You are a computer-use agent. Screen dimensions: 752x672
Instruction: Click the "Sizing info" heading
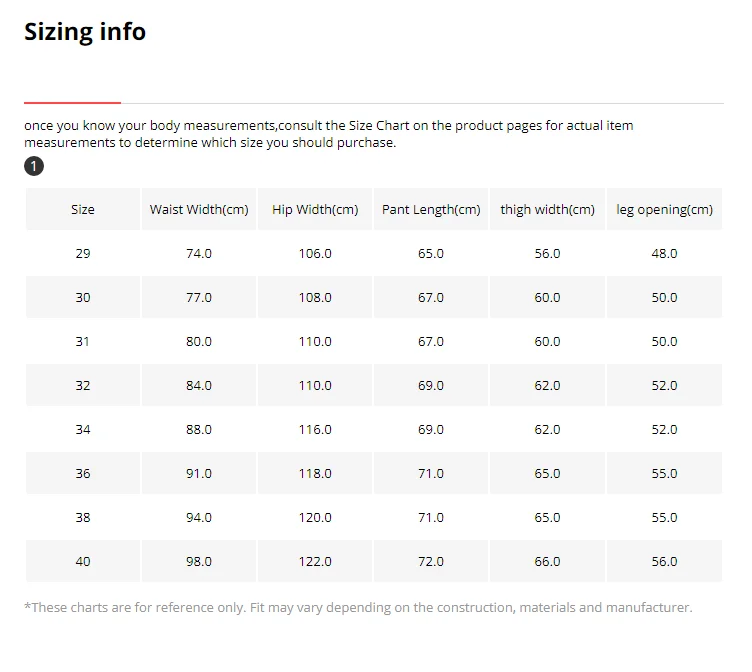tap(85, 32)
